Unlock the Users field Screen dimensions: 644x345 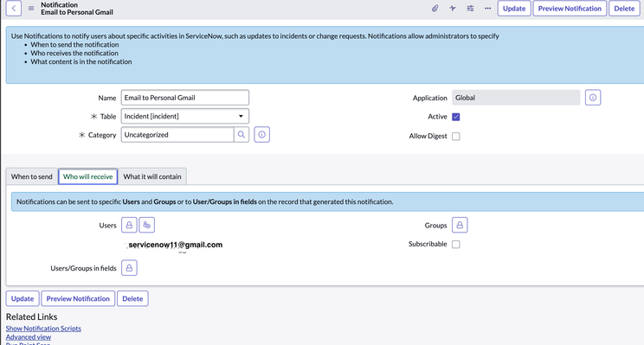(x=129, y=225)
